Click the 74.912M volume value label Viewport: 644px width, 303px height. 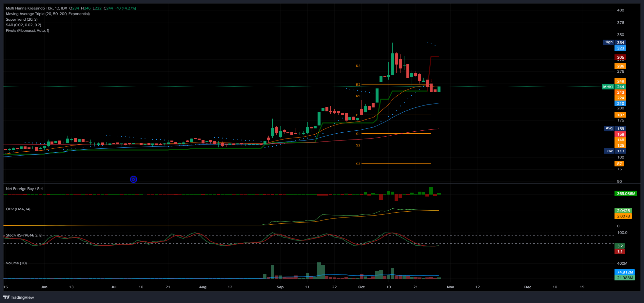625,272
